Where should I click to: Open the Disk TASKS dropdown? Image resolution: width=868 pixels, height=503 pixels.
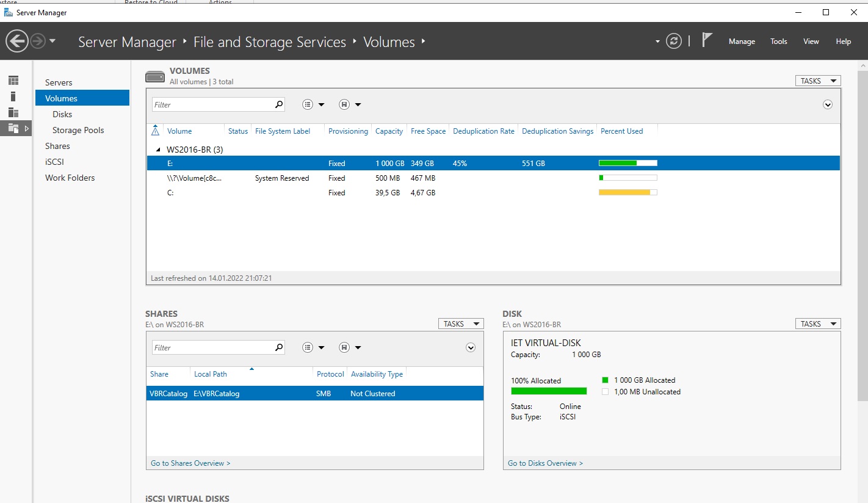(818, 324)
